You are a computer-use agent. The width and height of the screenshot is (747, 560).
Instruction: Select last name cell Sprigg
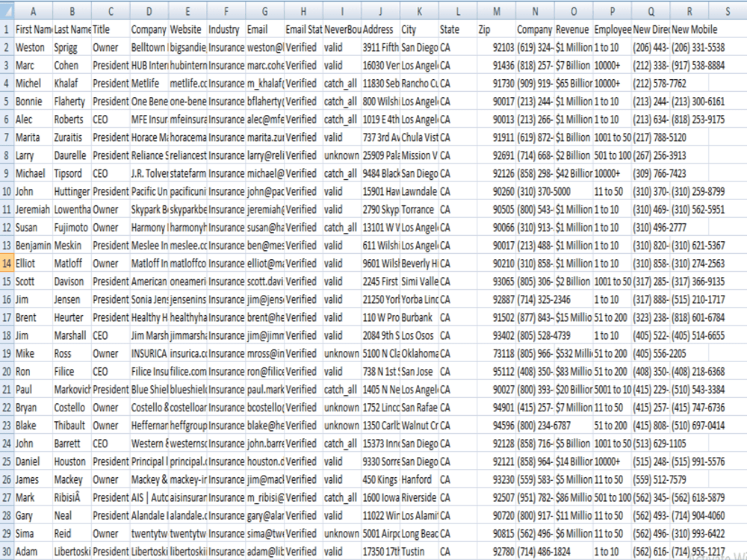click(72, 48)
